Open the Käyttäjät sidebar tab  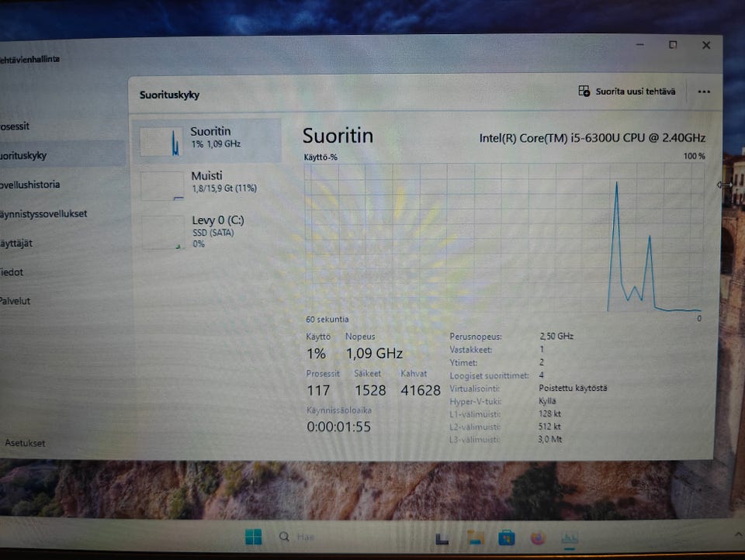(x=62, y=244)
